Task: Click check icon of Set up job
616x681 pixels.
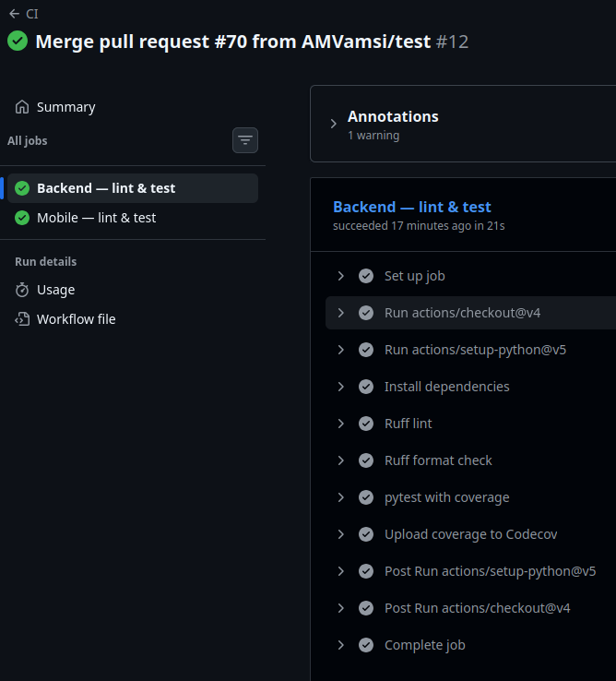Action: pos(366,276)
